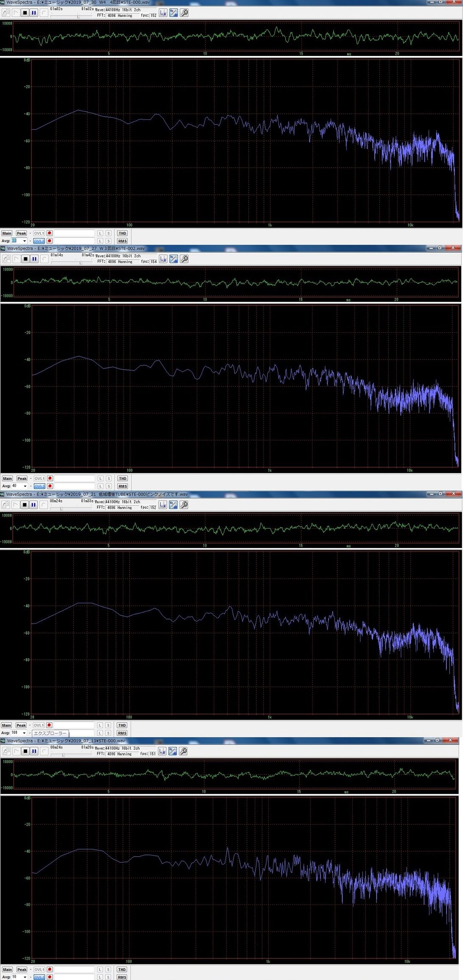
Task: Toggle OVL2 overlay in the 2019_07_30 window
Action: pyautogui.click(x=39, y=241)
